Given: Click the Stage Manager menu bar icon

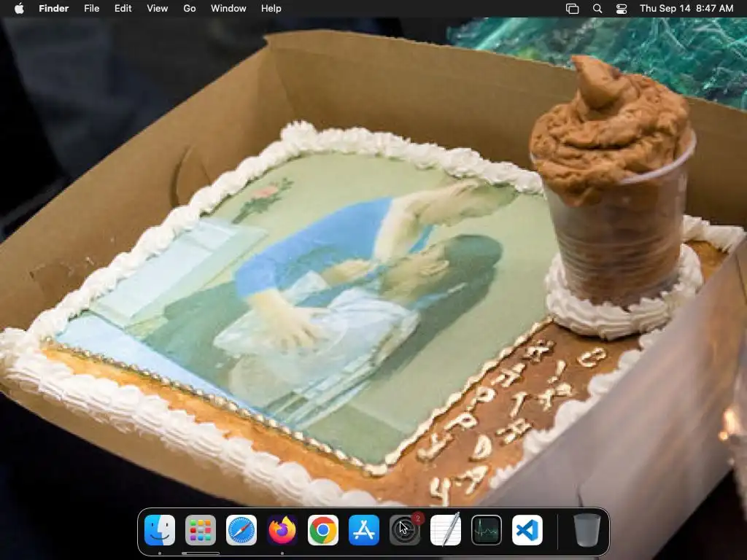Looking at the screenshot, I should point(572,9).
